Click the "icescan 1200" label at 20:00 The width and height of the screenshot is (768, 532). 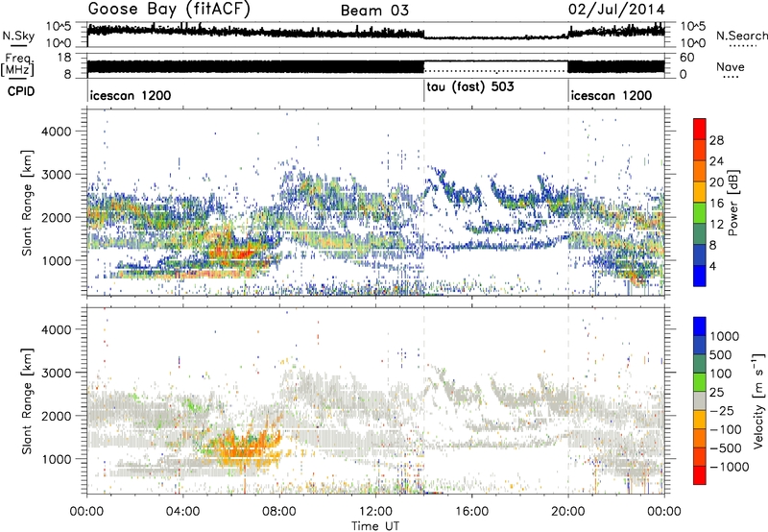tap(612, 95)
